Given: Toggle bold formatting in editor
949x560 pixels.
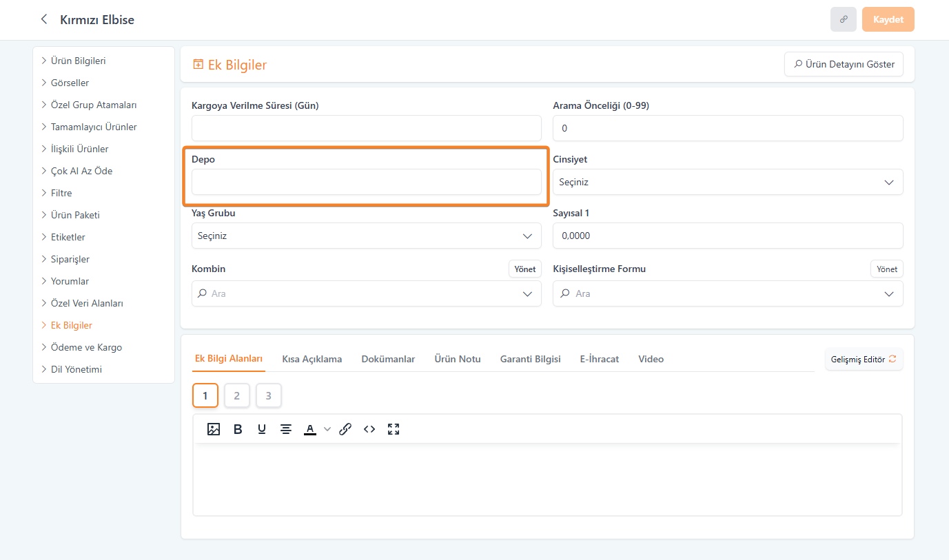Looking at the screenshot, I should [x=238, y=429].
